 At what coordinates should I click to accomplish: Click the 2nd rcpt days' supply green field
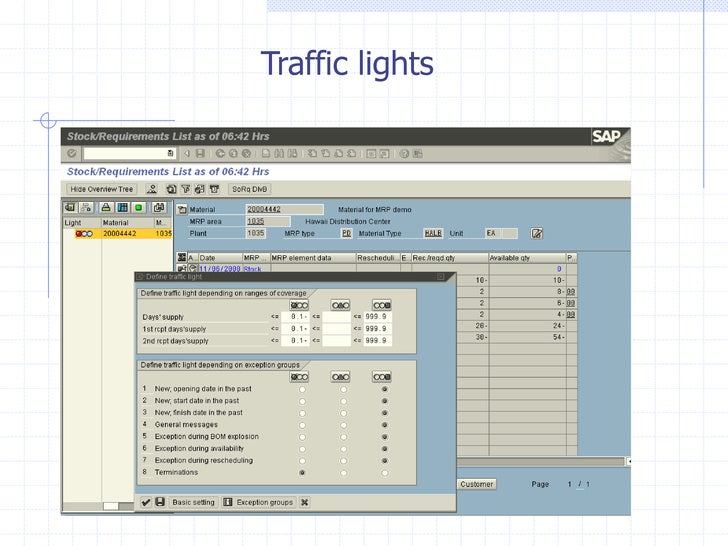coord(377,341)
